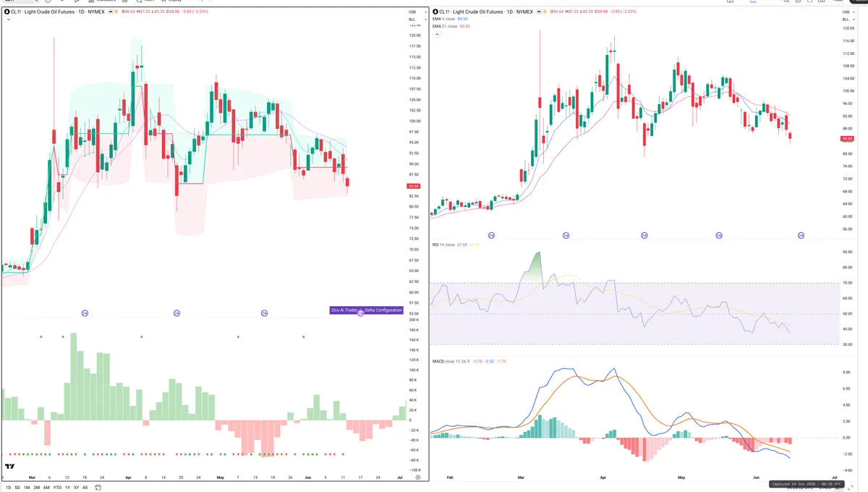Viewport: 868px width, 492px height.
Task: Select the 3M date range button
Action: pos(37,488)
